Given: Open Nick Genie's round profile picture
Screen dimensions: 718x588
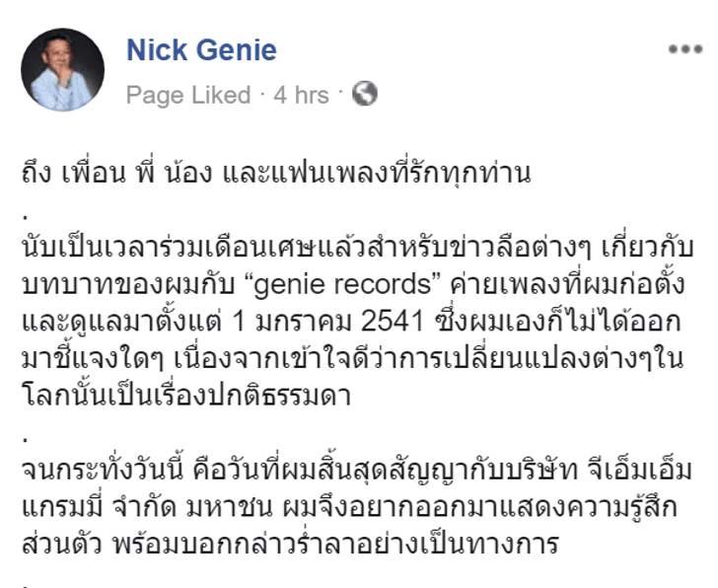Looking at the screenshot, I should pos(63,70).
